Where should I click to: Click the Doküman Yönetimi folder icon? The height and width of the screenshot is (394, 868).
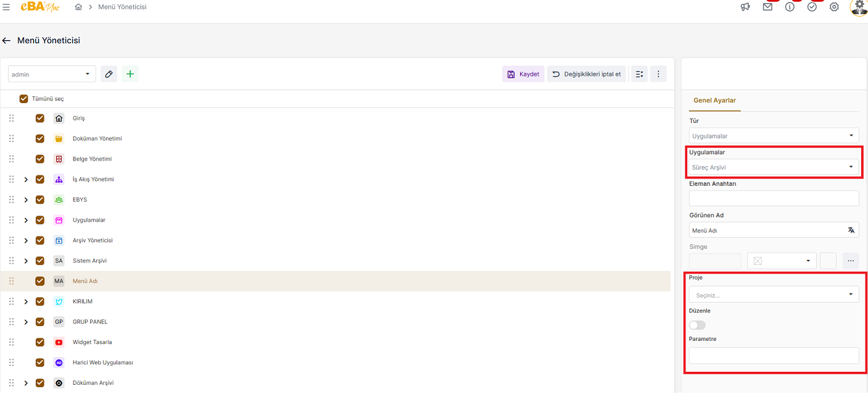[x=59, y=138]
